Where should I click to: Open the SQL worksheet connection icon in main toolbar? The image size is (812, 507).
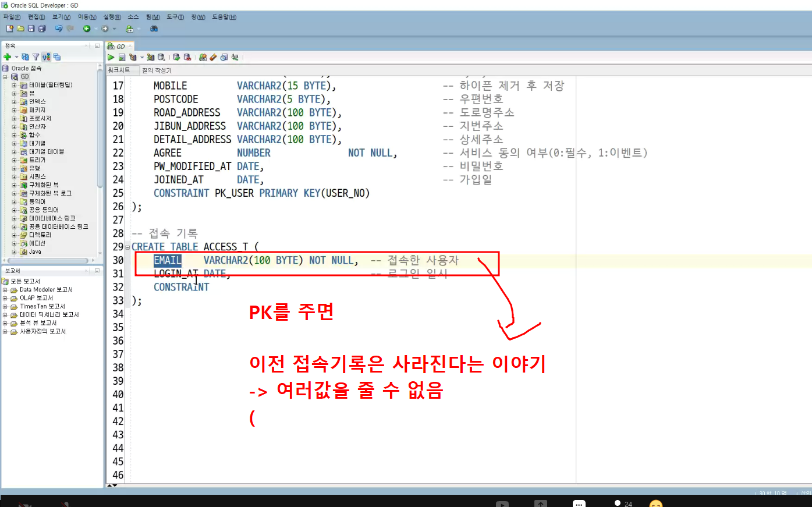pos(129,28)
